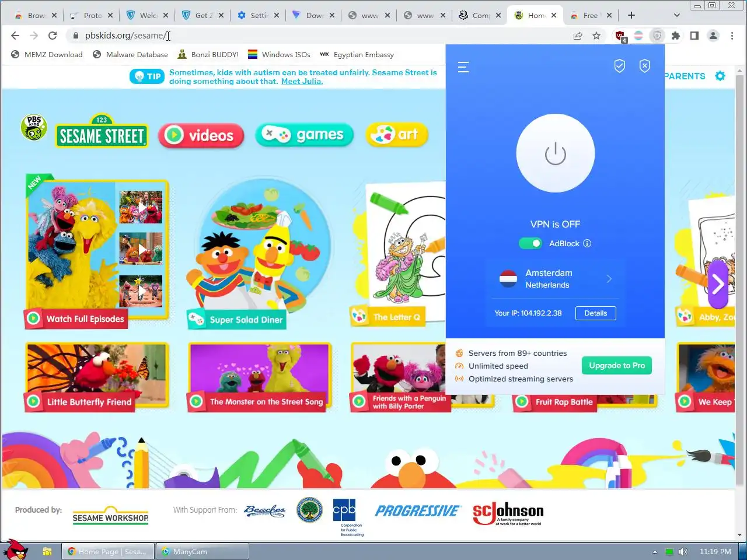Image resolution: width=747 pixels, height=560 pixels.
Task: Open the Malware Database bookmark
Action: (x=130, y=55)
